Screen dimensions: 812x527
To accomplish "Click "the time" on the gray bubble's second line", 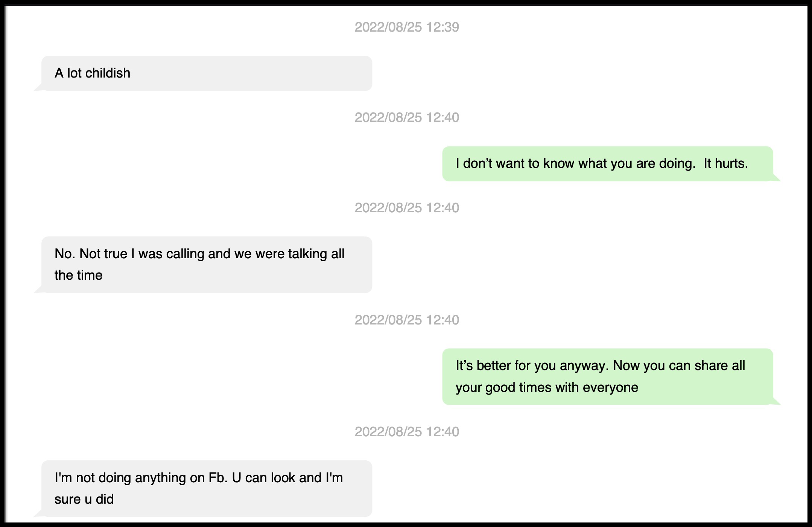I will point(78,275).
